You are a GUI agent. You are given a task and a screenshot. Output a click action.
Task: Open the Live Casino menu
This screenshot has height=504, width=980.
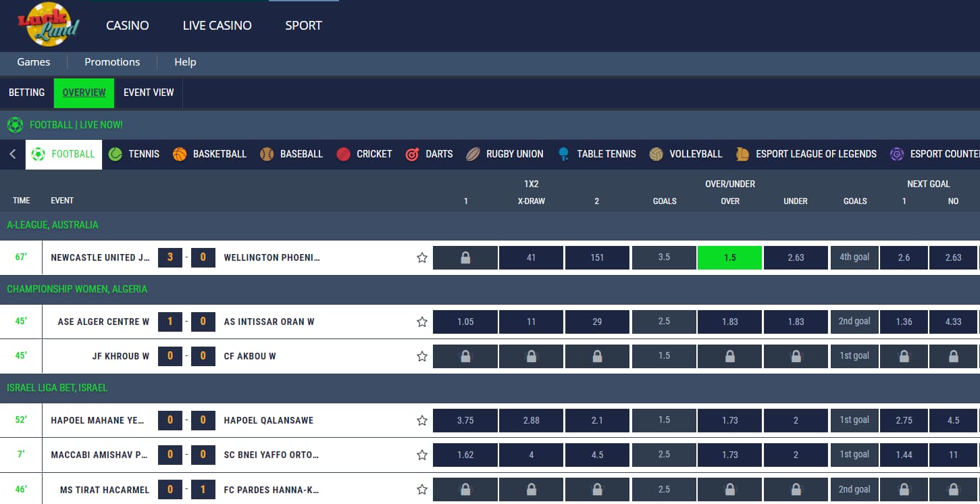coord(217,26)
